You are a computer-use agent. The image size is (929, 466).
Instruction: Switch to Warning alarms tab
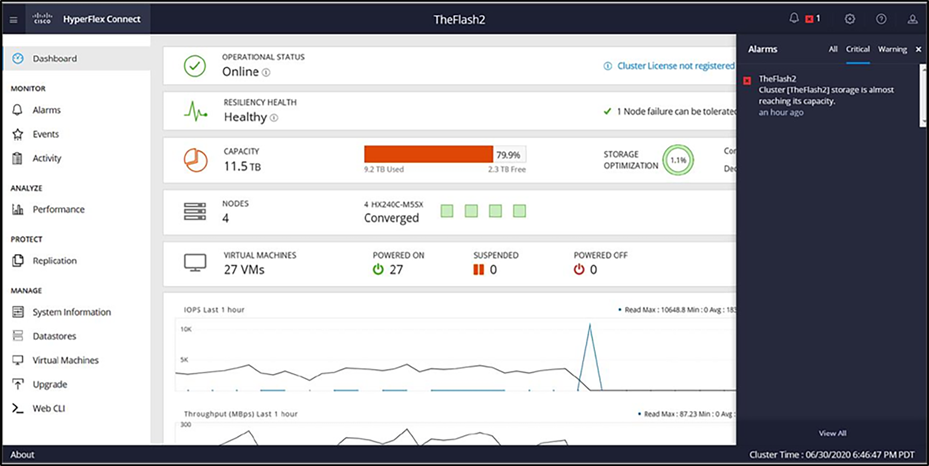892,49
